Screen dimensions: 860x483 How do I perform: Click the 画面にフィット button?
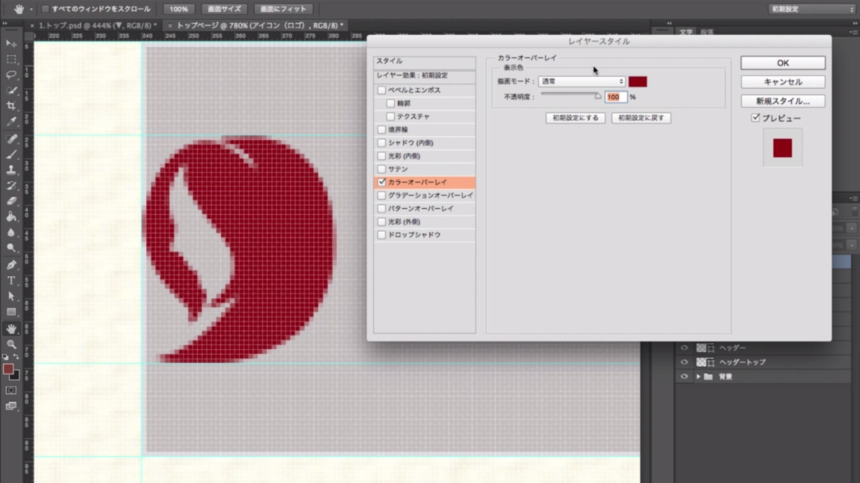coord(284,9)
